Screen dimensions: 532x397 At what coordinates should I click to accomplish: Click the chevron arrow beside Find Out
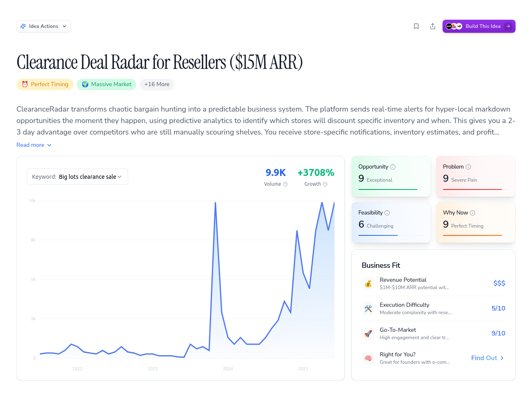(x=502, y=358)
